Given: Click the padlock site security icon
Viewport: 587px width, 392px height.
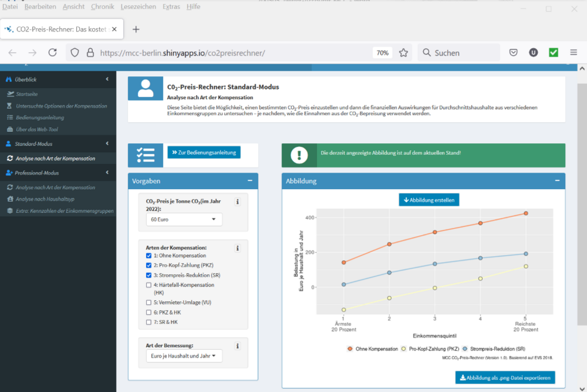Looking at the screenshot, I should coord(90,52).
